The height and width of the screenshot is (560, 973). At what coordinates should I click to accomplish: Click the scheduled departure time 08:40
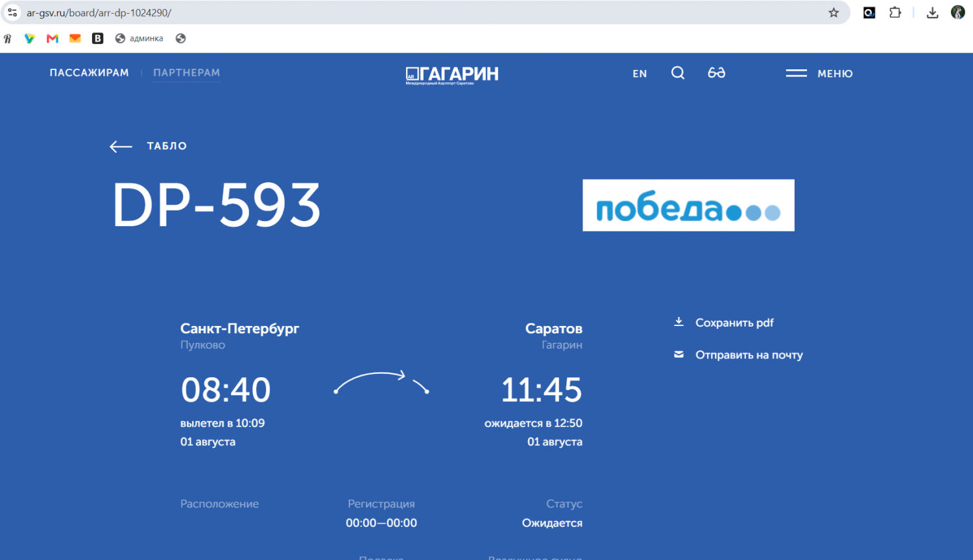[x=226, y=390]
